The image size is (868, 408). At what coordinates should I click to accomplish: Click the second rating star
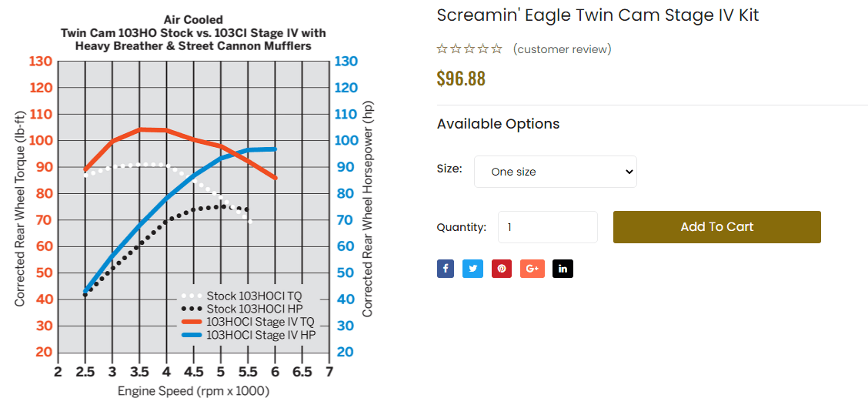(x=456, y=49)
